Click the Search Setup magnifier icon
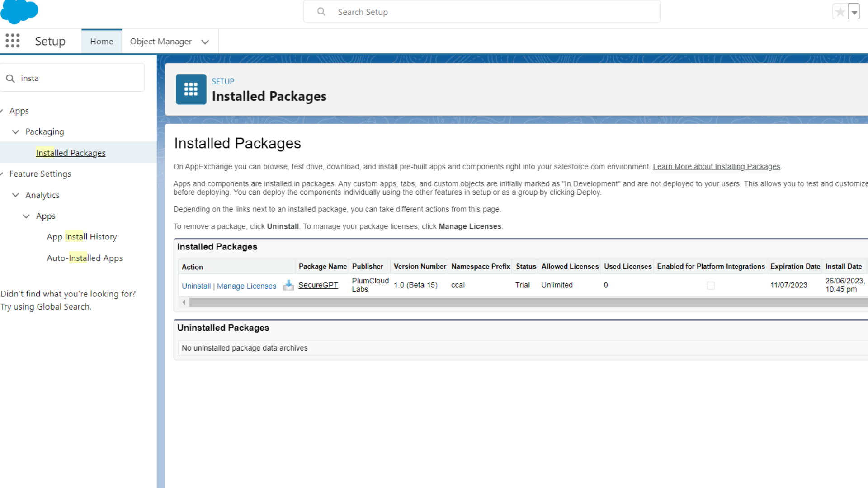Screen dimensions: 868x488 pos(321,12)
